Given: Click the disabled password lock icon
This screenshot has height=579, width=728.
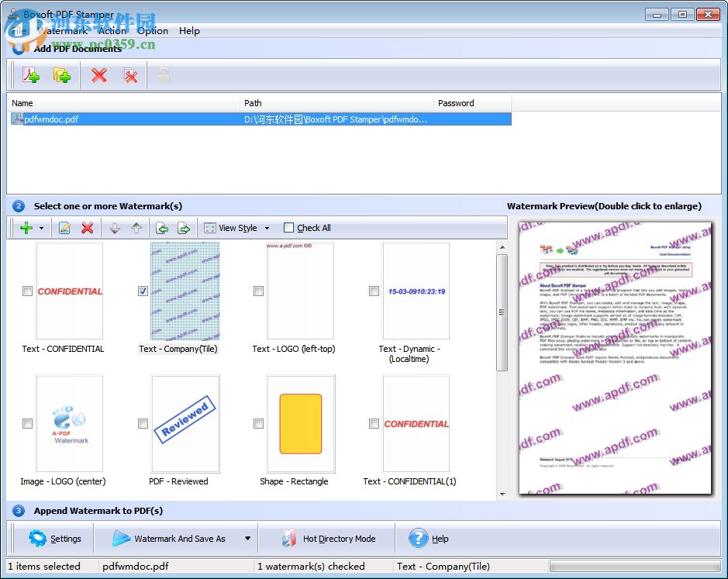Looking at the screenshot, I should (164, 74).
